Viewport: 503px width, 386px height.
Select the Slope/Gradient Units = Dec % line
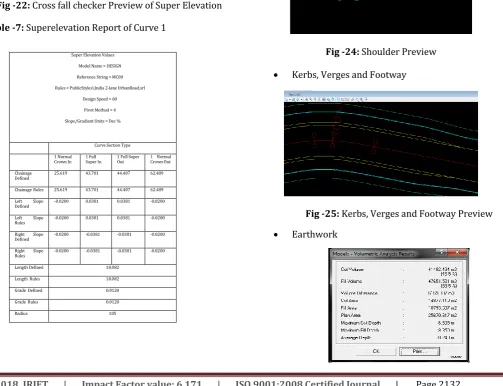pos(93,121)
